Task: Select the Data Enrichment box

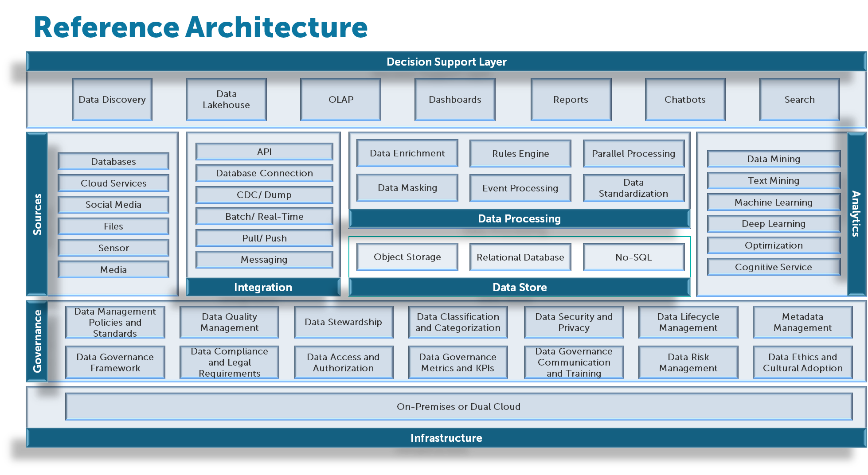Action: point(407,153)
